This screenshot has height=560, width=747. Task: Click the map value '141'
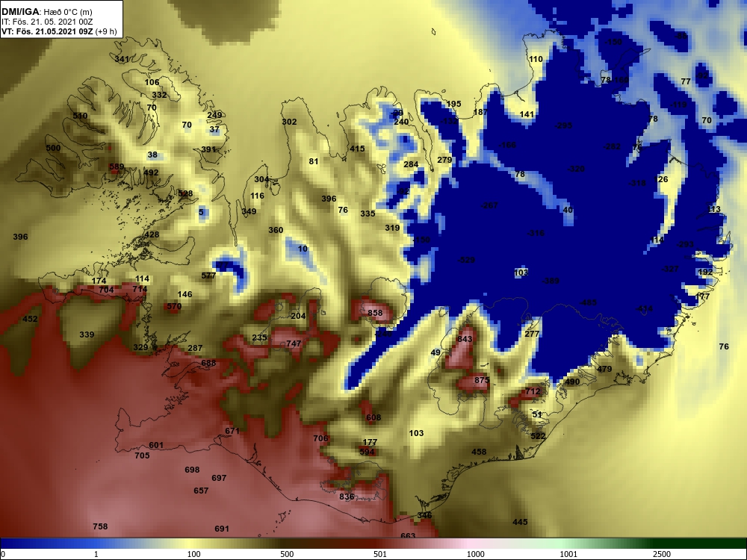(527, 114)
